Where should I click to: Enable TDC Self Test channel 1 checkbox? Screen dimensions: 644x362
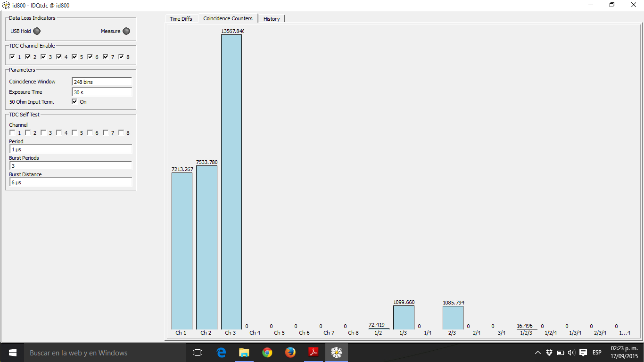coord(12,132)
